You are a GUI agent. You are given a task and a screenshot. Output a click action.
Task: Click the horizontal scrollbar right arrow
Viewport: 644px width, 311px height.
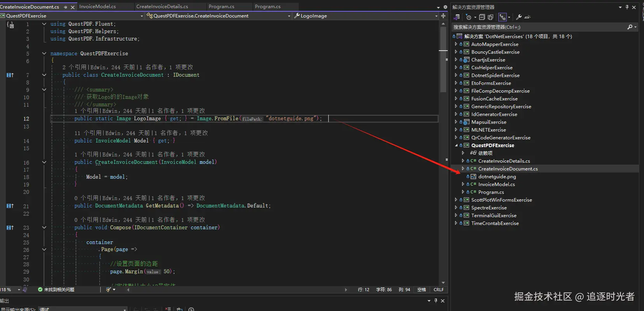click(346, 290)
